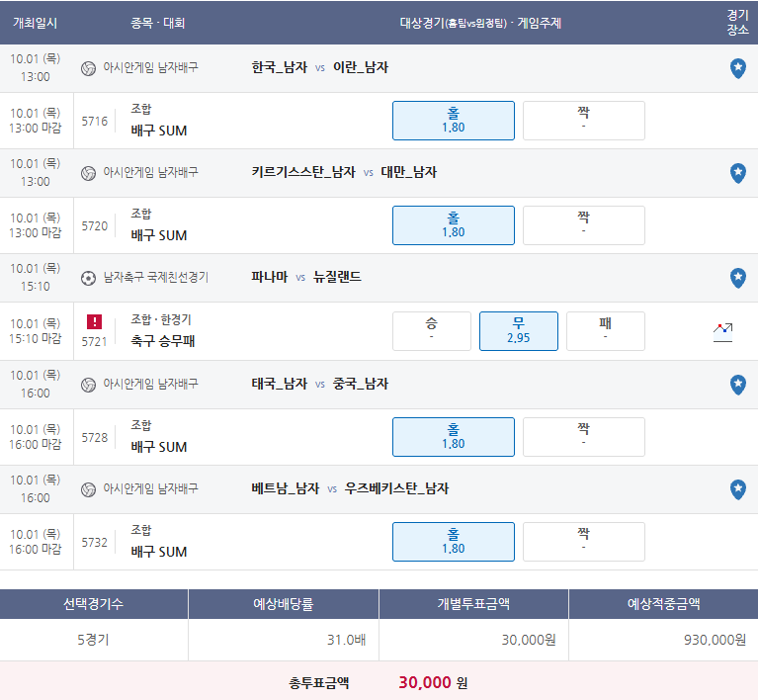Click venue pin icon for 한국_남자 match
The width and height of the screenshot is (758, 700).
point(737,68)
